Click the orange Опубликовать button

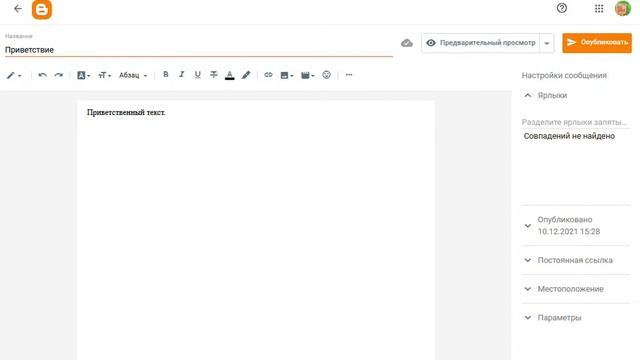[x=597, y=43]
